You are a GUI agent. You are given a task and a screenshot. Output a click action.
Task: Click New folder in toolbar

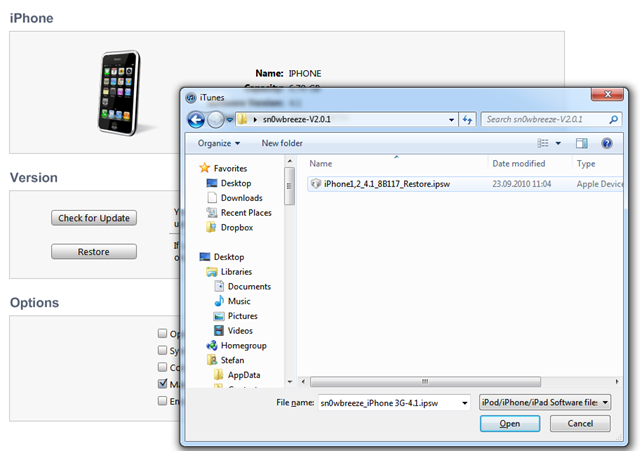click(x=282, y=143)
